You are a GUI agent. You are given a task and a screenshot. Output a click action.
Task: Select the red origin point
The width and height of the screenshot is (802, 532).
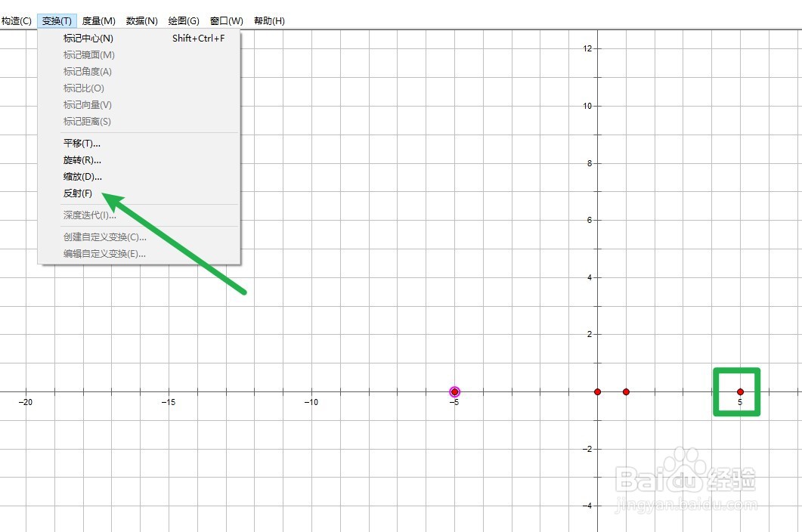pos(597,392)
